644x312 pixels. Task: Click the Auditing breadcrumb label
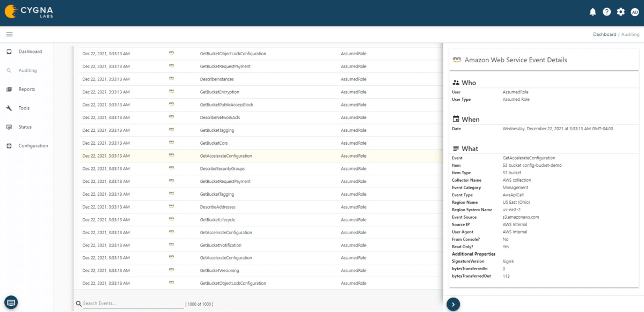pos(630,34)
